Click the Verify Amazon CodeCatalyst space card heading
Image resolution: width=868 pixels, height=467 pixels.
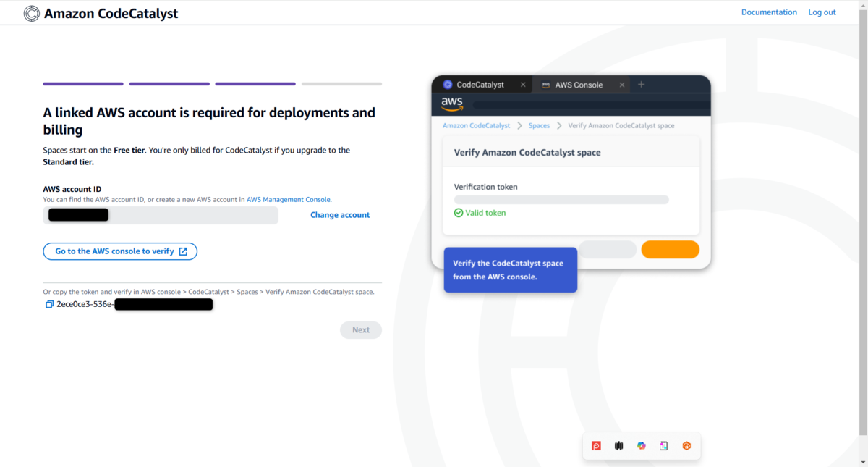tap(527, 153)
